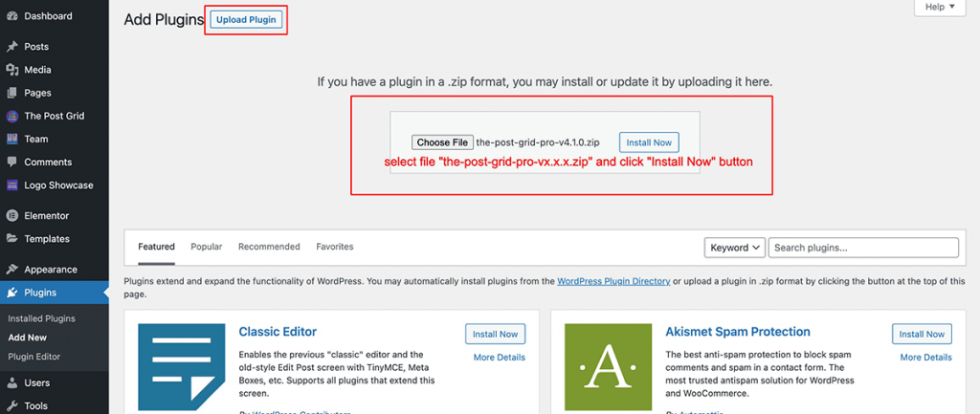View More Details for Classic Editor

click(x=500, y=358)
